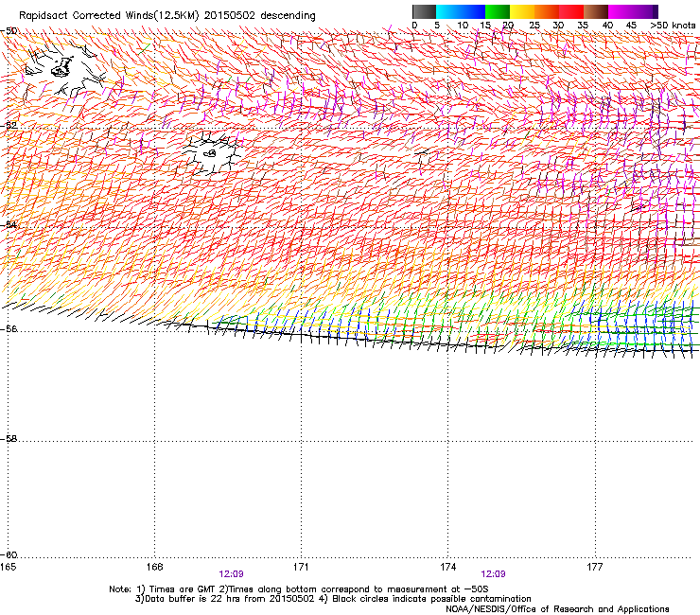Click the '>50 knots' legend label
Screen dimensions: 700x615
click(x=673, y=25)
